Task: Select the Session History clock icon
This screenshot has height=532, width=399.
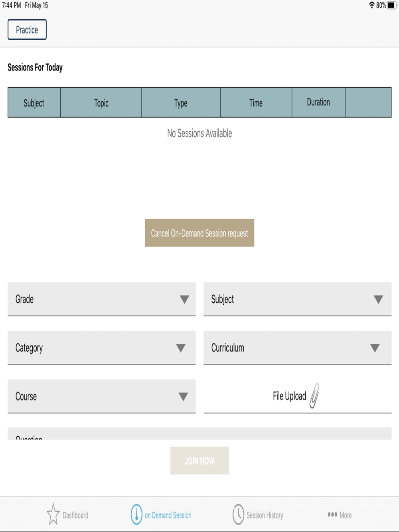Action: [x=238, y=514]
